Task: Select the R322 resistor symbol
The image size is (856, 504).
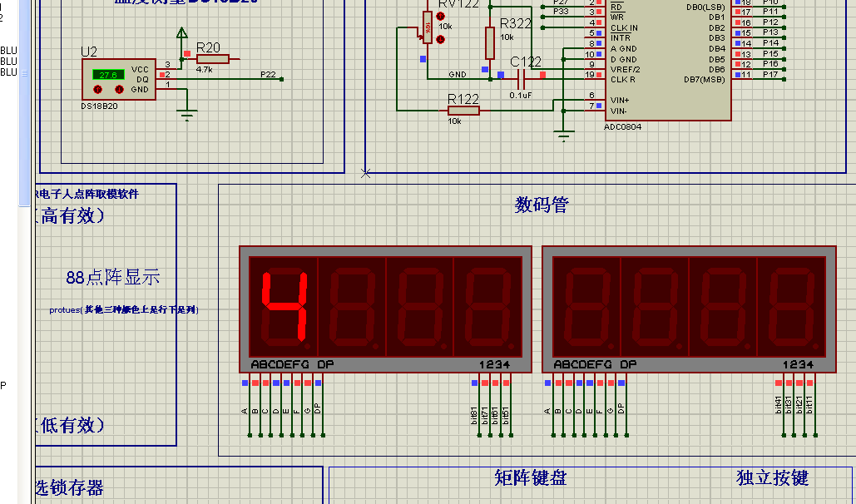Action: 490,43
